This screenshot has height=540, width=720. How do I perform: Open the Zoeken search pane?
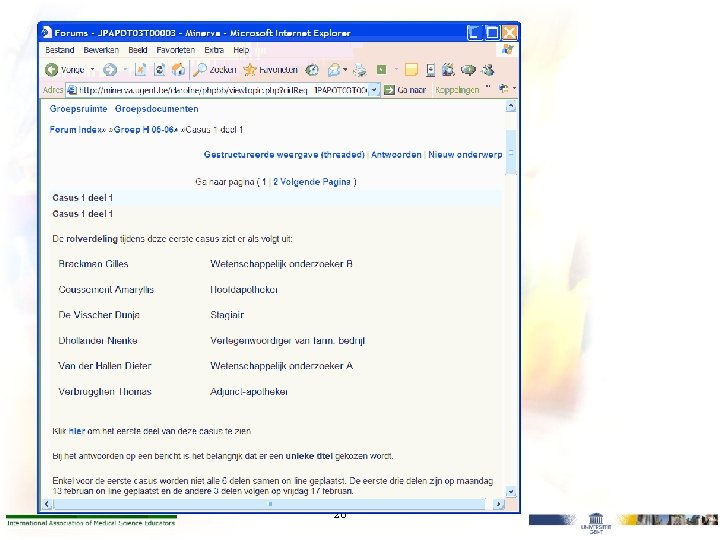214,70
